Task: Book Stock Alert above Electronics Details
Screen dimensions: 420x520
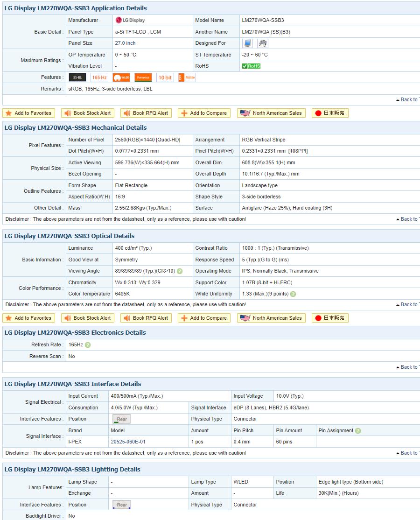Action: (x=88, y=318)
